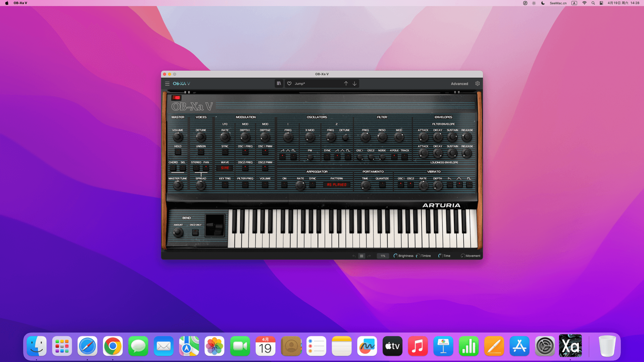Favorite the Jump preset with heart icon
This screenshot has width=644, height=362.
(x=289, y=83)
